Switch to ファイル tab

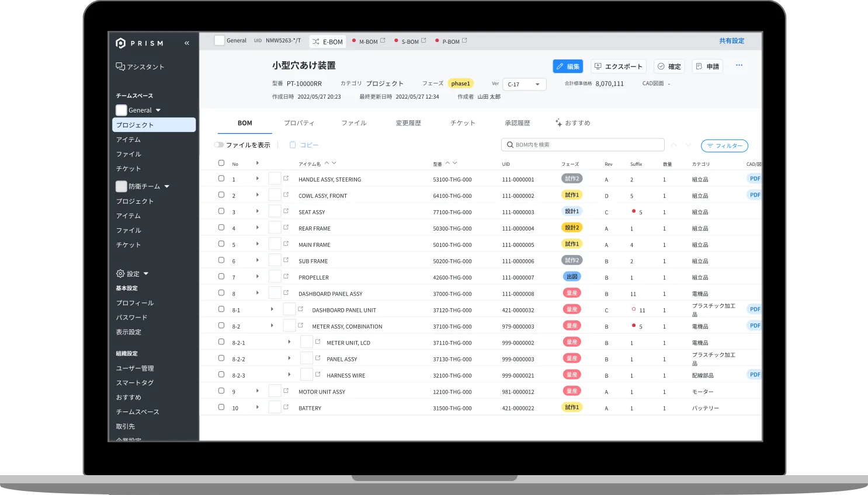354,123
